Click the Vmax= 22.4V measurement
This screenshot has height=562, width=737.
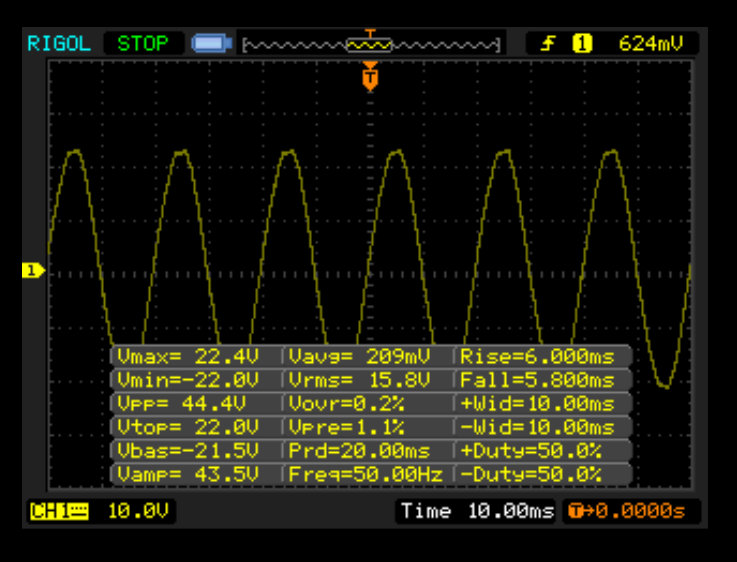tap(188, 357)
